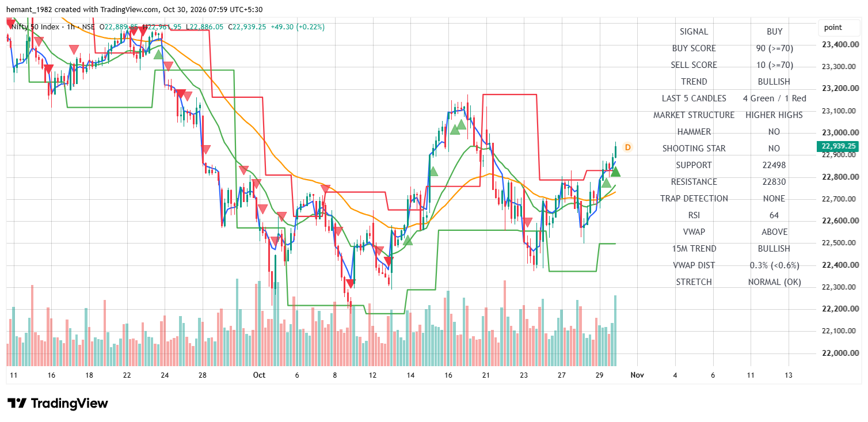Screen dimensions: 868x422
Task: Click the VWAP value ABOVE
Action: (774, 232)
